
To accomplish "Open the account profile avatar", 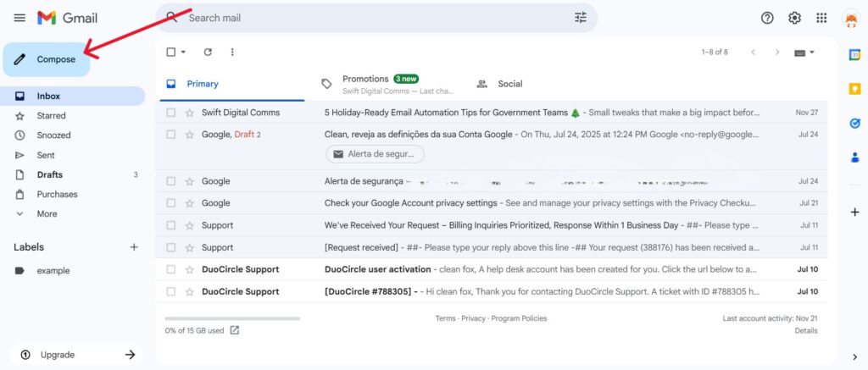I will pyautogui.click(x=850, y=19).
